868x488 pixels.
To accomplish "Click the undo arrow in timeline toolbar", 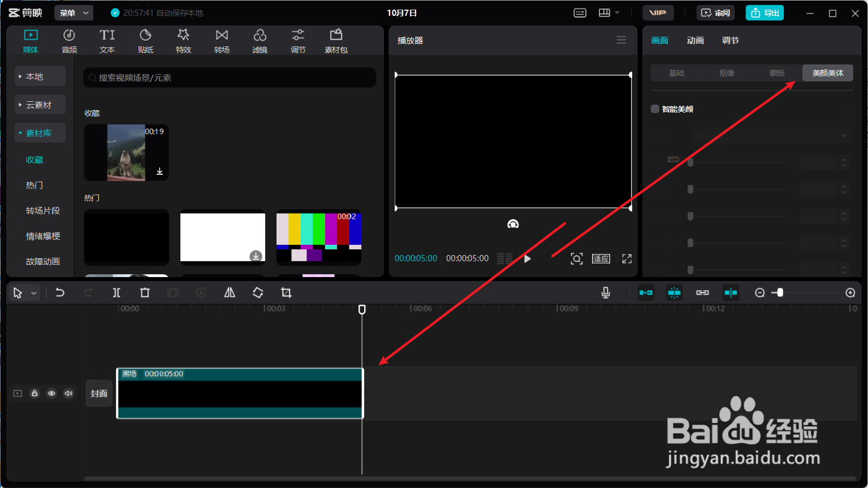I will click(x=60, y=292).
